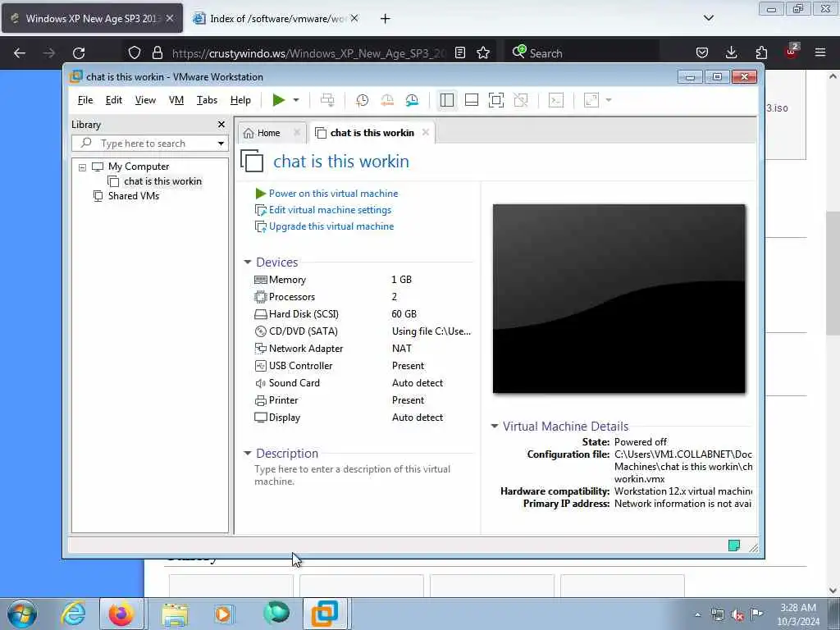This screenshot has height=630, width=840.
Task: Open the power options dropdown arrow
Action: coord(295,100)
